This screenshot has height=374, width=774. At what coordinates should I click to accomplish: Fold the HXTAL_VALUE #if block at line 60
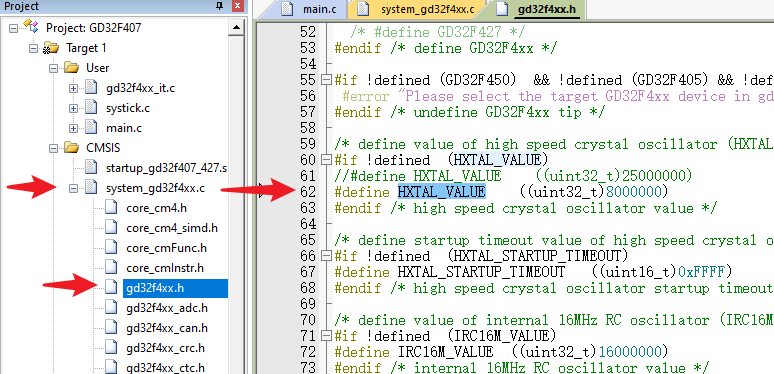pos(325,160)
